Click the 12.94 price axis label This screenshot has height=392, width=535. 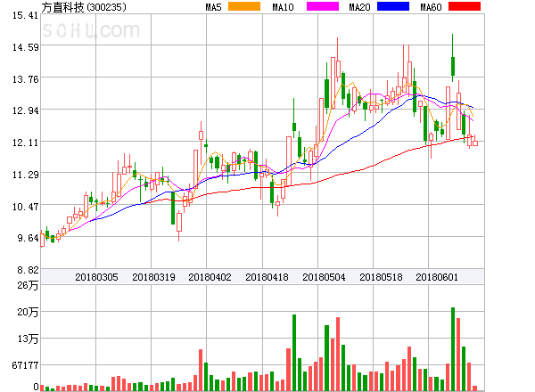[25, 110]
